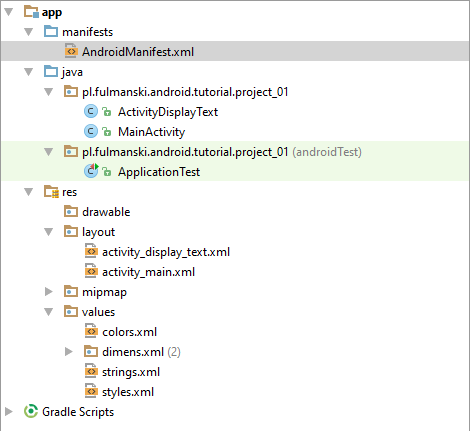This screenshot has height=431, width=470.
Task: Select the strings.xml file
Action: tap(131, 372)
